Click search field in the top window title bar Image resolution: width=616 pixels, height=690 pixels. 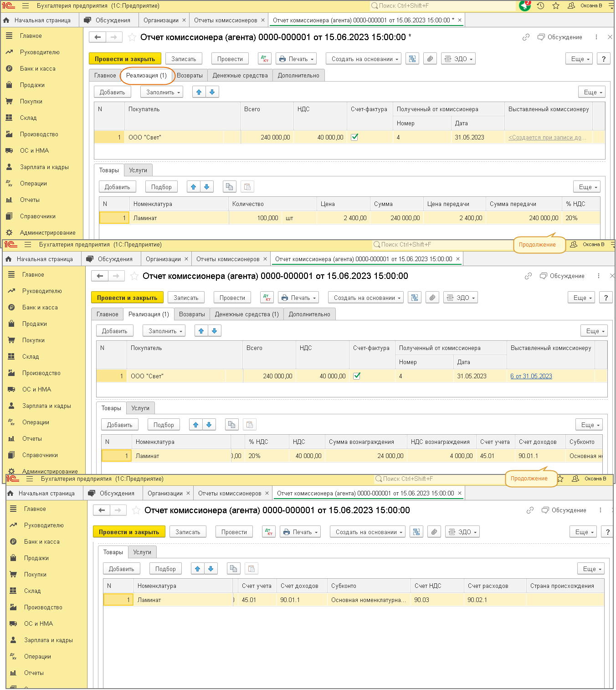442,6
